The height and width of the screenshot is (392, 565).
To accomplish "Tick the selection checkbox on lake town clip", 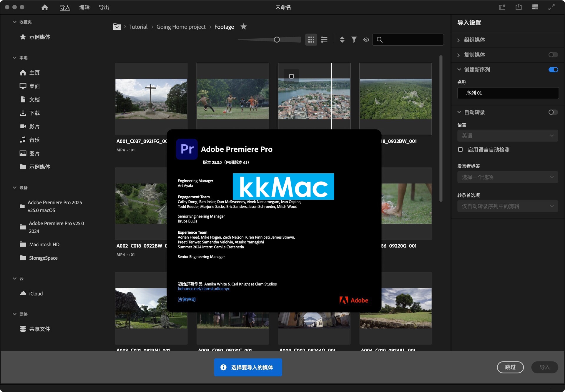I will tap(291, 76).
